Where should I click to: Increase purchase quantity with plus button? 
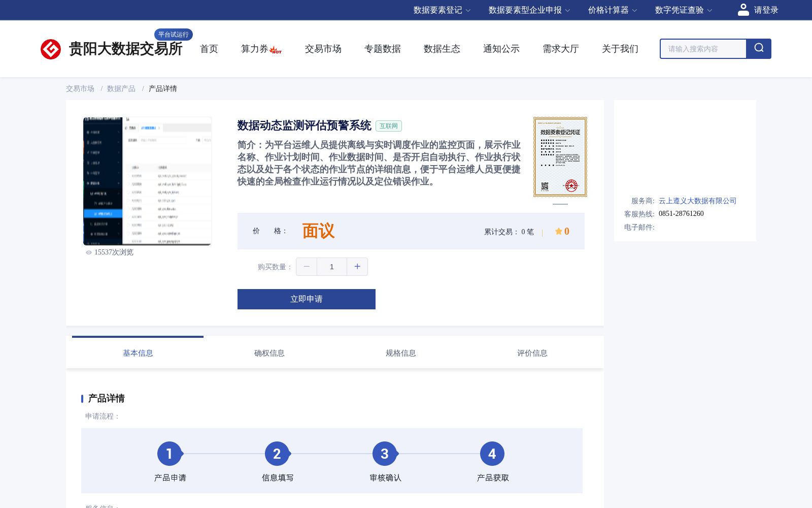357,267
